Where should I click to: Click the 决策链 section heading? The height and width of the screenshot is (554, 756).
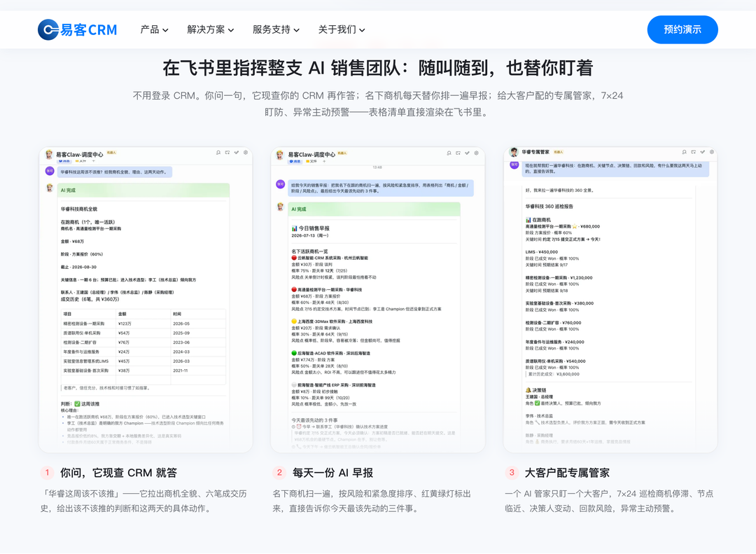(x=535, y=390)
